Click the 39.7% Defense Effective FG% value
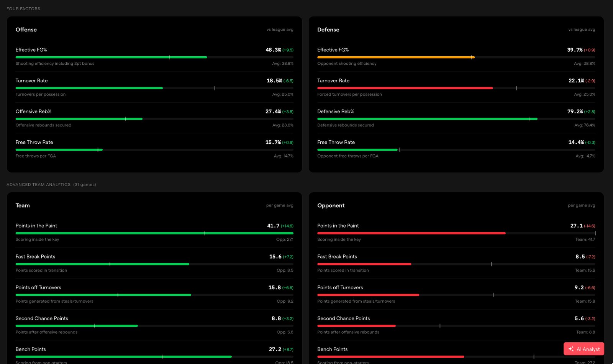 tap(575, 50)
